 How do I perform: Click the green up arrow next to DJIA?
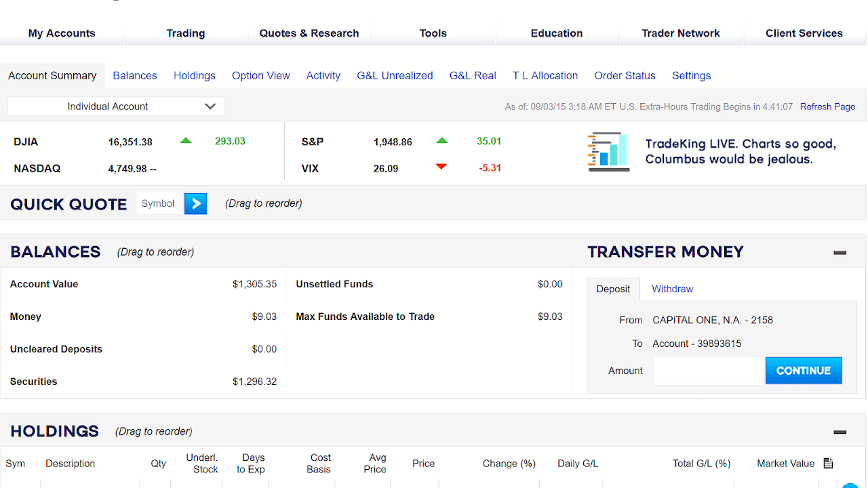tap(185, 140)
